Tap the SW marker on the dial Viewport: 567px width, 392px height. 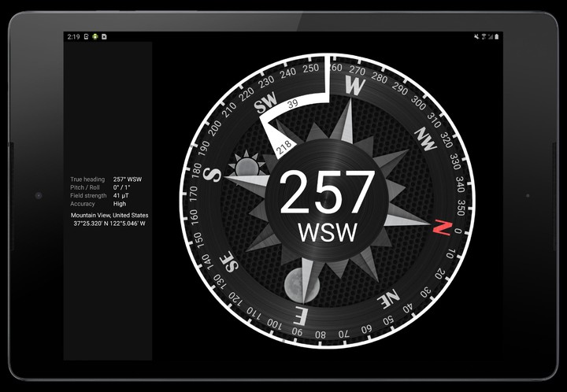pyautogui.click(x=265, y=102)
